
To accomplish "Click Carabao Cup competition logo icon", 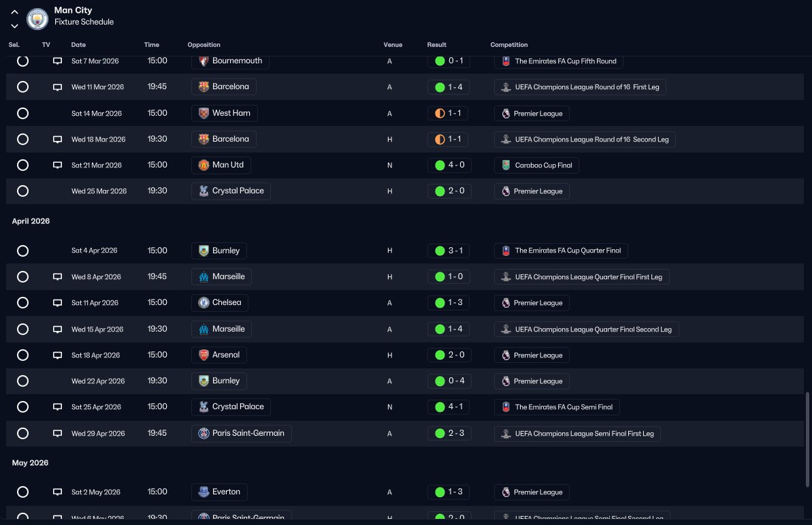I will pyautogui.click(x=506, y=165).
